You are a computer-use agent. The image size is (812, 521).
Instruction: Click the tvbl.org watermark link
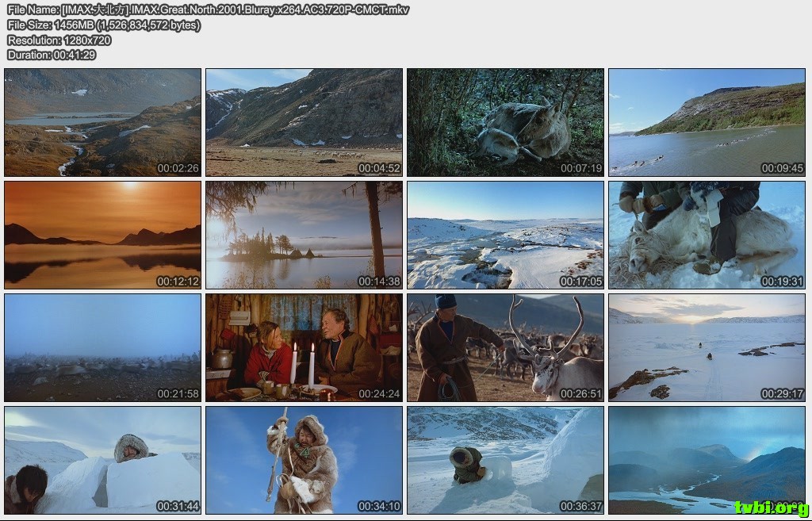click(x=771, y=508)
